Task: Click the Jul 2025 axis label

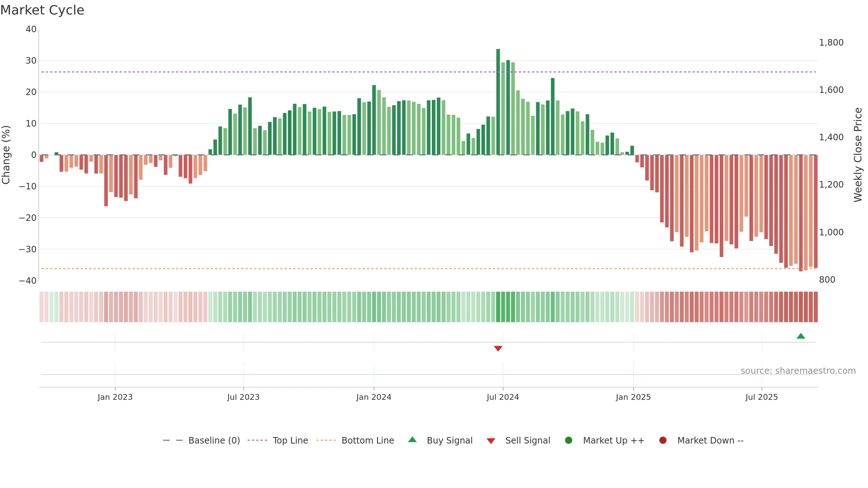Action: pos(762,397)
